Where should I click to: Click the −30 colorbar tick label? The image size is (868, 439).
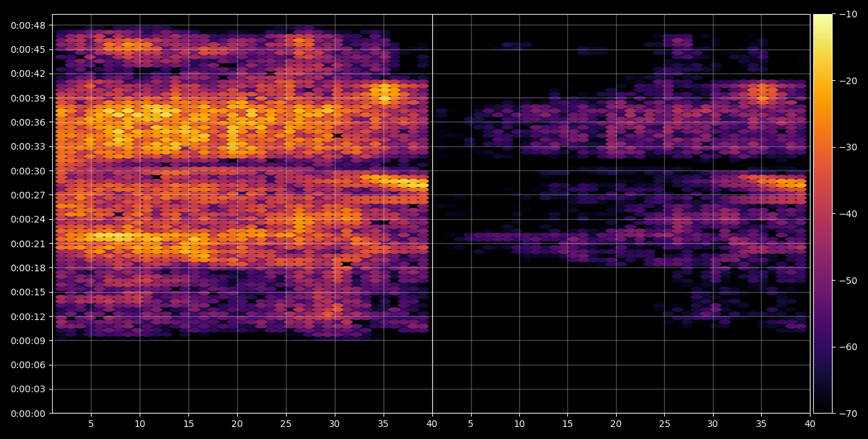848,147
